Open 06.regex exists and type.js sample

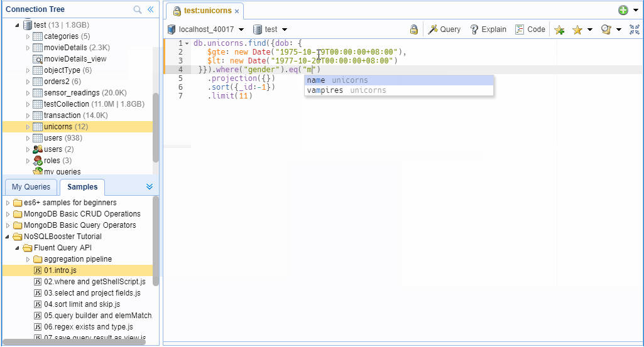point(89,327)
